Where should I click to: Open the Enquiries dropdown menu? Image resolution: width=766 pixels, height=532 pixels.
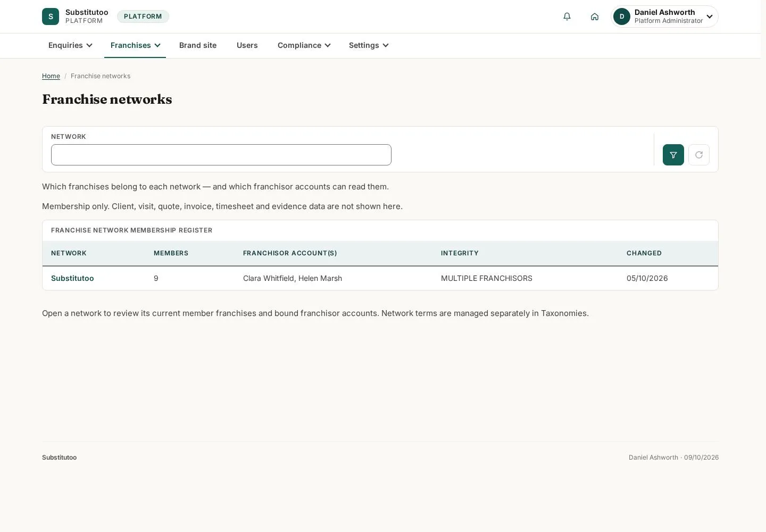pyautogui.click(x=70, y=45)
